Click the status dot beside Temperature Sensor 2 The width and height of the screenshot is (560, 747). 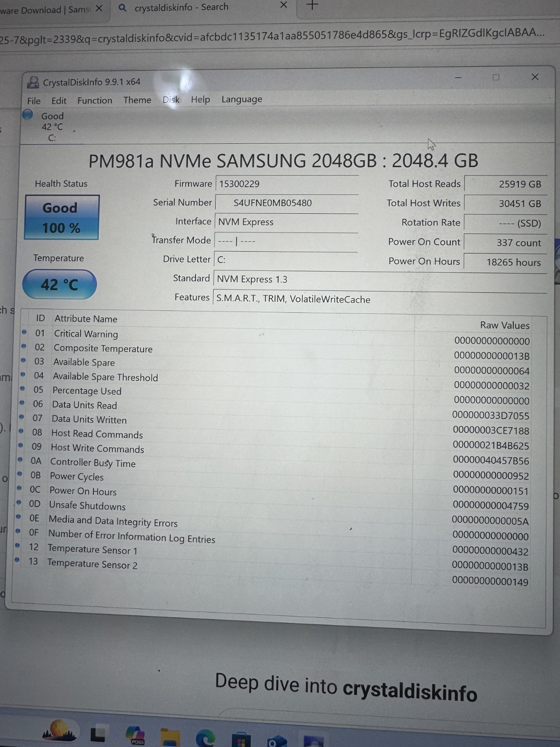[17, 559]
